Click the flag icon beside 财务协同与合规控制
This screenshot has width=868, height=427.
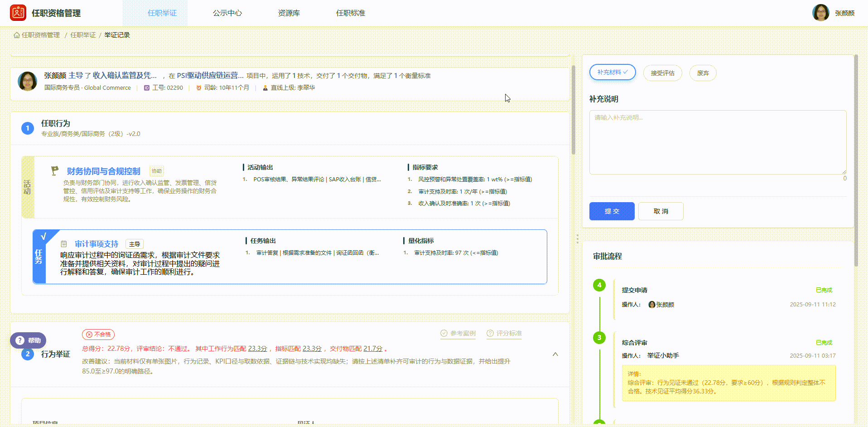[x=54, y=170]
